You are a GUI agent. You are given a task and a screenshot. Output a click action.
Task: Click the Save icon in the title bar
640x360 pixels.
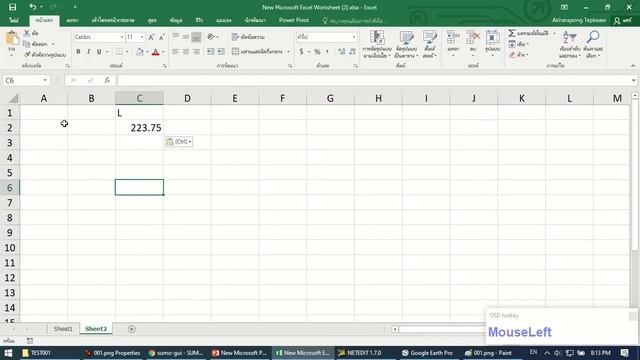coord(12,7)
